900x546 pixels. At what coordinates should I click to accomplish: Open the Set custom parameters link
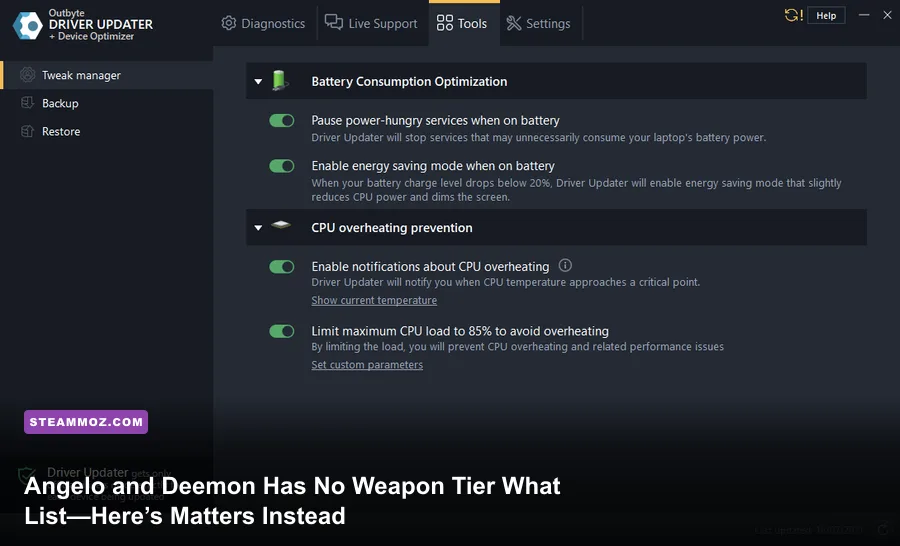tap(367, 365)
